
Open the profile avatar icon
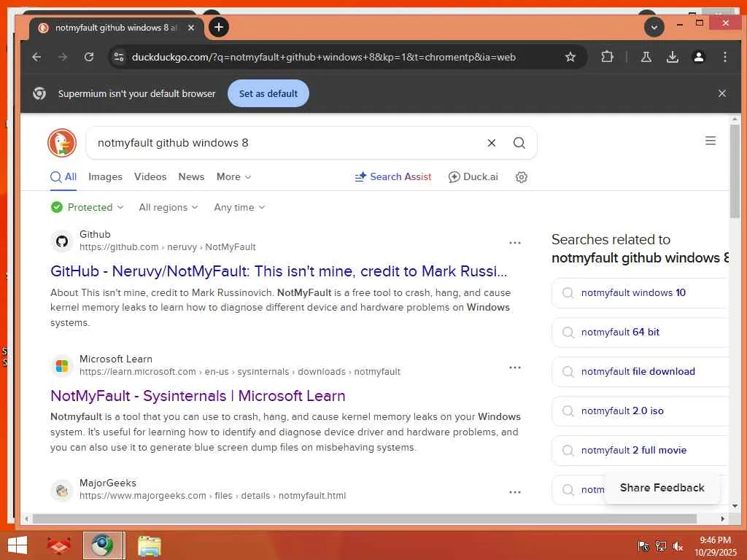coord(698,57)
